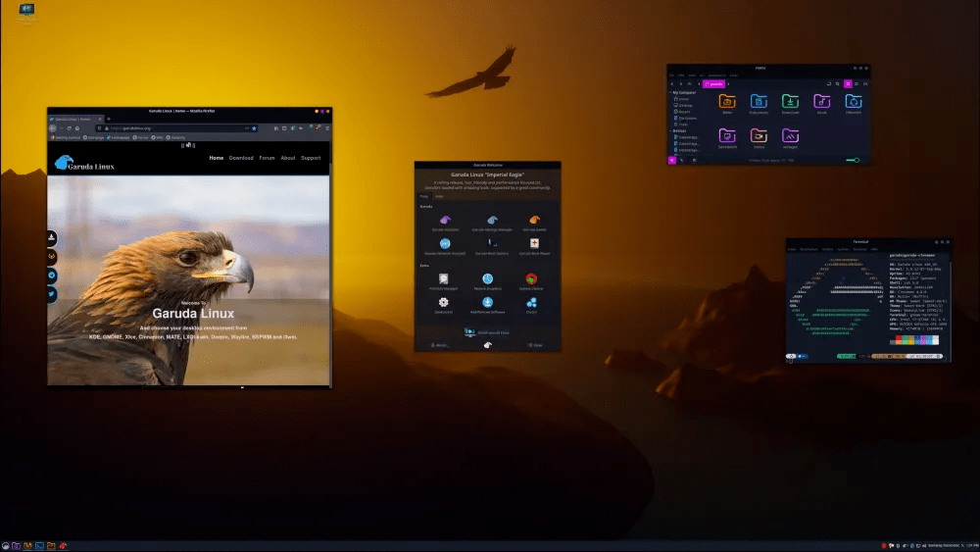Launch System Cleaner in Welcome window
This screenshot has width=980, height=552.
(531, 278)
